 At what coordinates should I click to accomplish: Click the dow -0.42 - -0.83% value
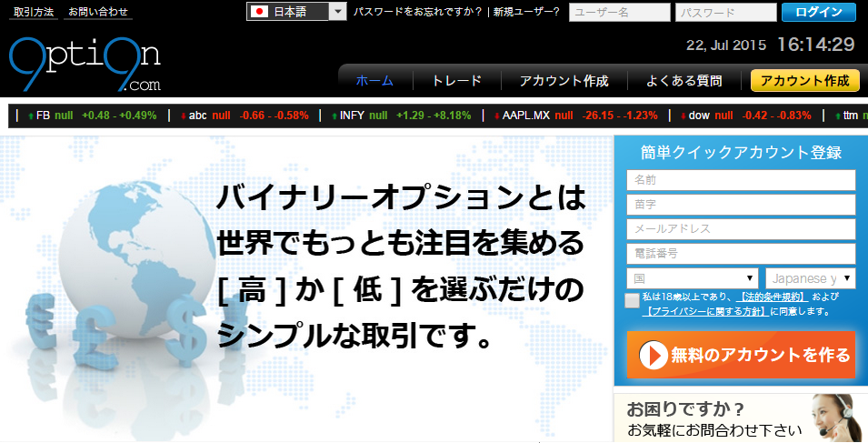(776, 116)
